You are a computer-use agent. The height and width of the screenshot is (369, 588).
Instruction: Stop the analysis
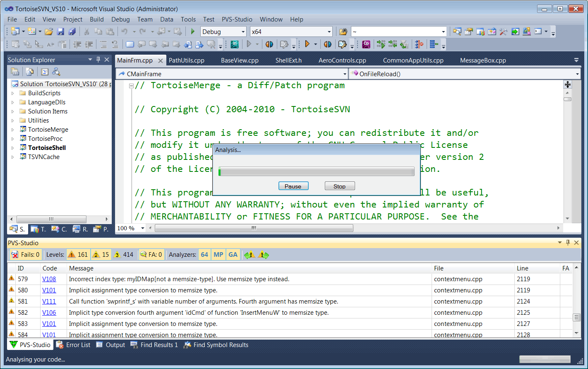coord(339,186)
